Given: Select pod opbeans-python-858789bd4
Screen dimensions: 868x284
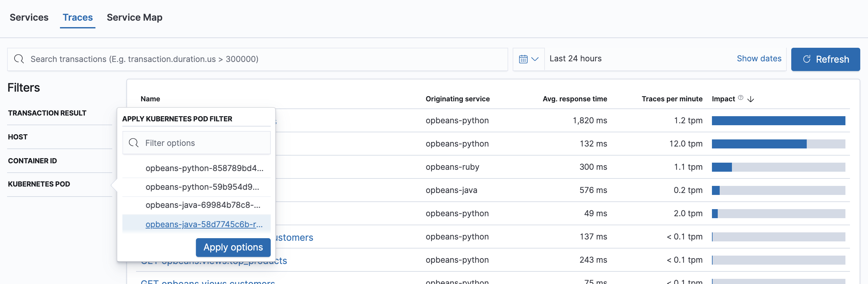Looking at the screenshot, I should [204, 168].
